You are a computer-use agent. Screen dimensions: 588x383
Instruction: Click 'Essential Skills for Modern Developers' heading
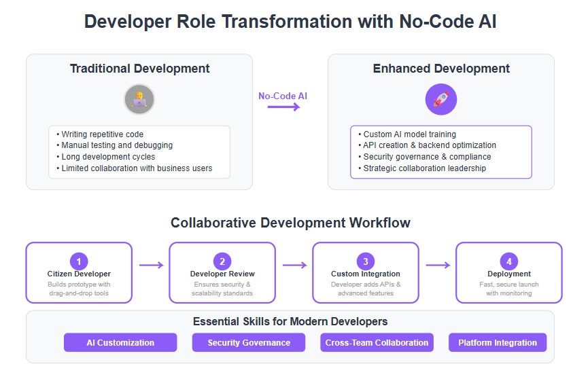tap(290, 321)
